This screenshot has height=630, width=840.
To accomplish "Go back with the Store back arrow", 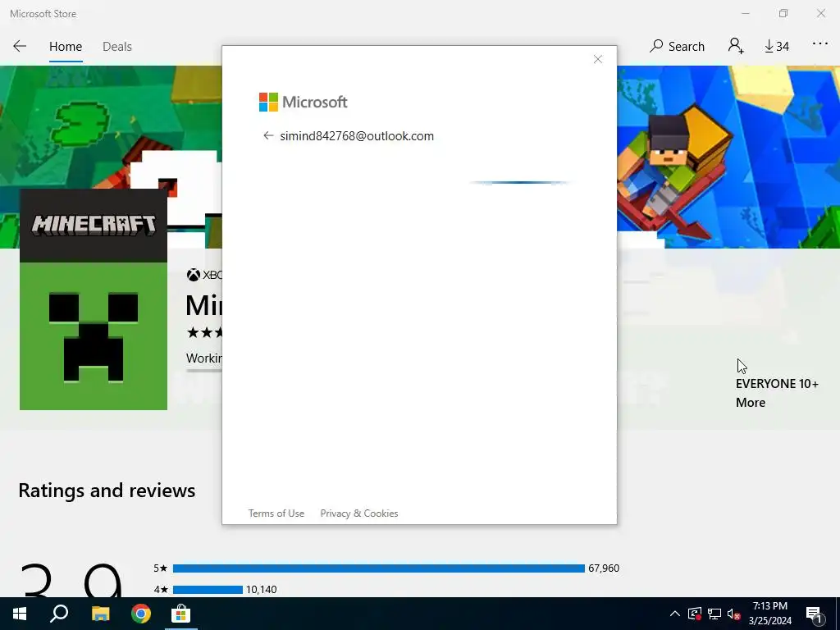I will pyautogui.click(x=20, y=47).
